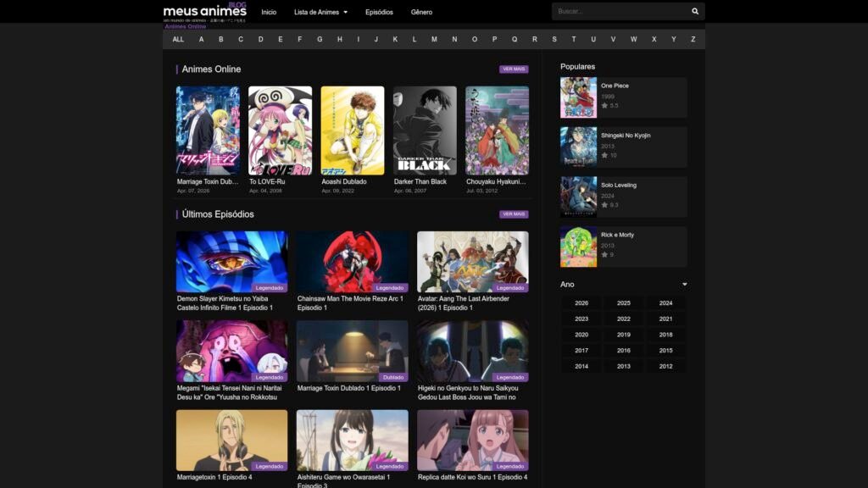The width and height of the screenshot is (868, 488).
Task: Select year 2026 filter
Action: pyautogui.click(x=581, y=303)
